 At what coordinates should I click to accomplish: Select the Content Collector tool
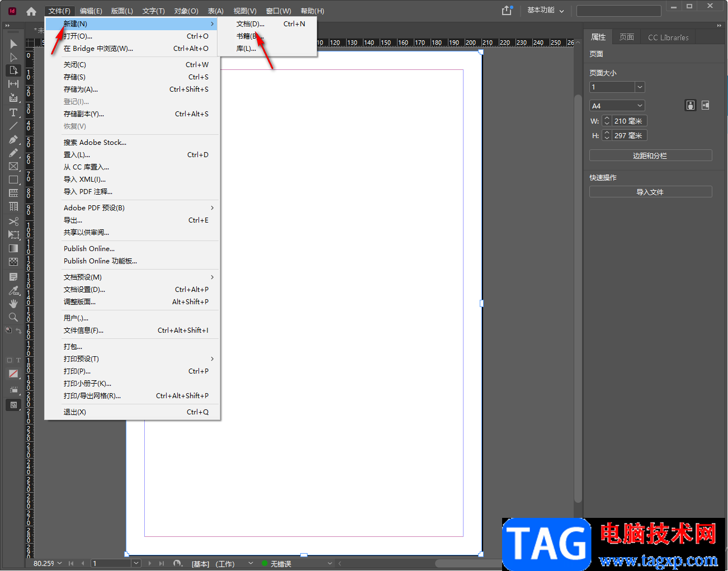coord(13,98)
